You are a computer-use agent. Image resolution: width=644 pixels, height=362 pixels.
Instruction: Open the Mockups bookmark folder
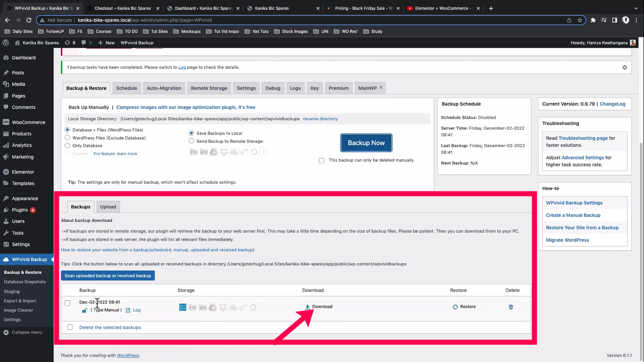tap(187, 32)
